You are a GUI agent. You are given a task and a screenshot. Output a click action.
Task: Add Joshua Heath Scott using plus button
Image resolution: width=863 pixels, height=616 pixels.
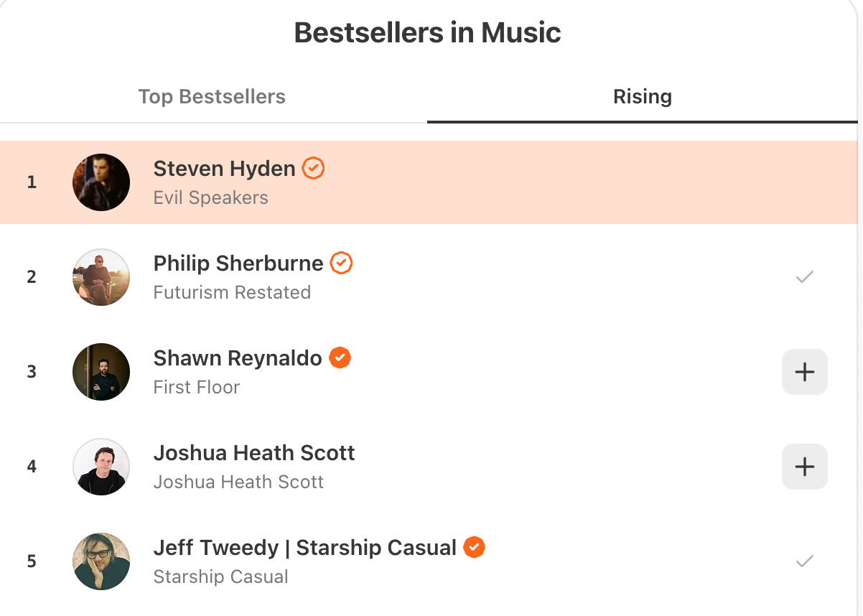coord(804,467)
